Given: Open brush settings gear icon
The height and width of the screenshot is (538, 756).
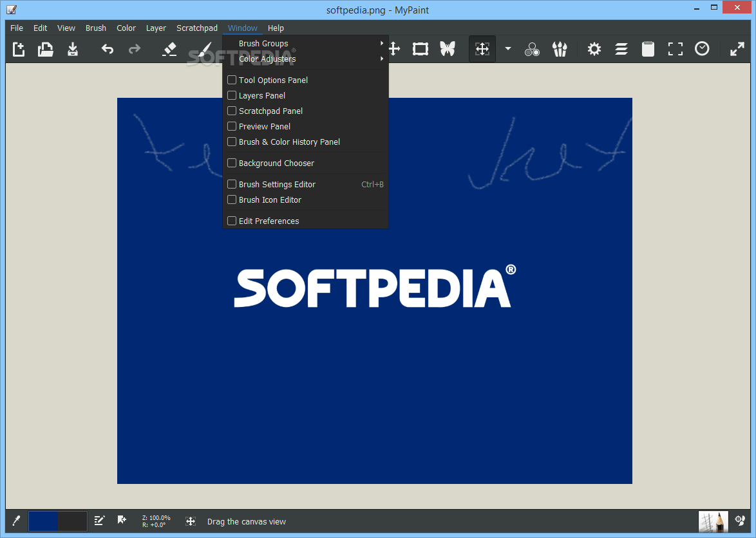Looking at the screenshot, I should tap(594, 49).
